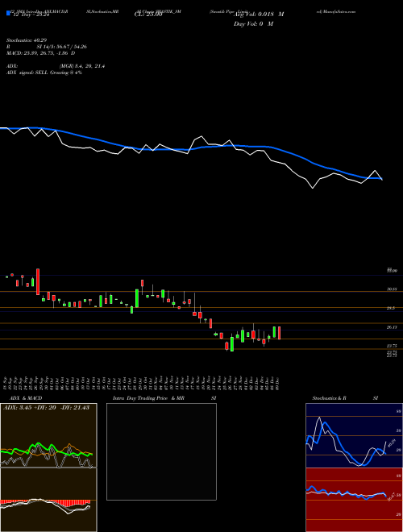Image resolution: width=403 pixels, height=532 pixels.
Task: Click the '(MGR) 3.4, 20, 21.4' ADX values
Action: pos(81,66)
